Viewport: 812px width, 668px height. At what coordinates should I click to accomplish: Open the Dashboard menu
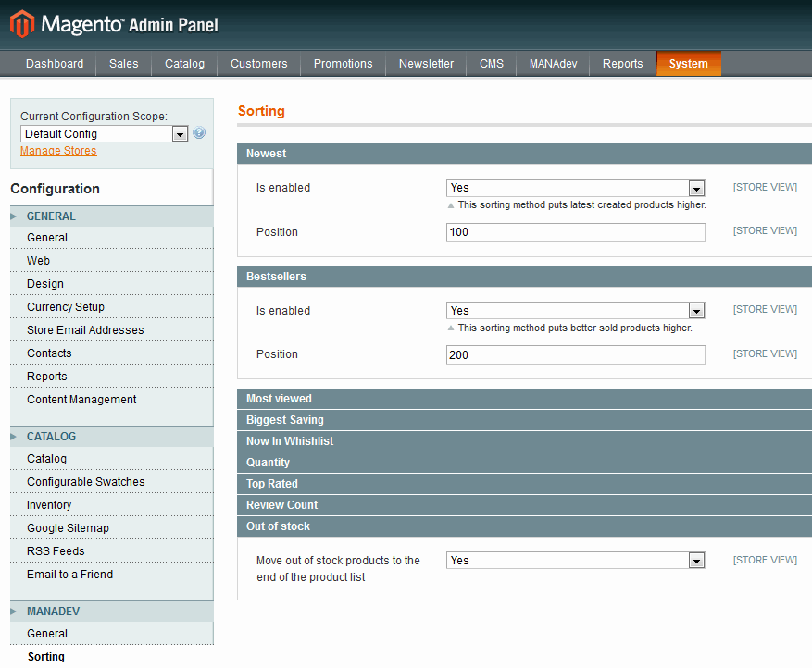click(x=55, y=64)
